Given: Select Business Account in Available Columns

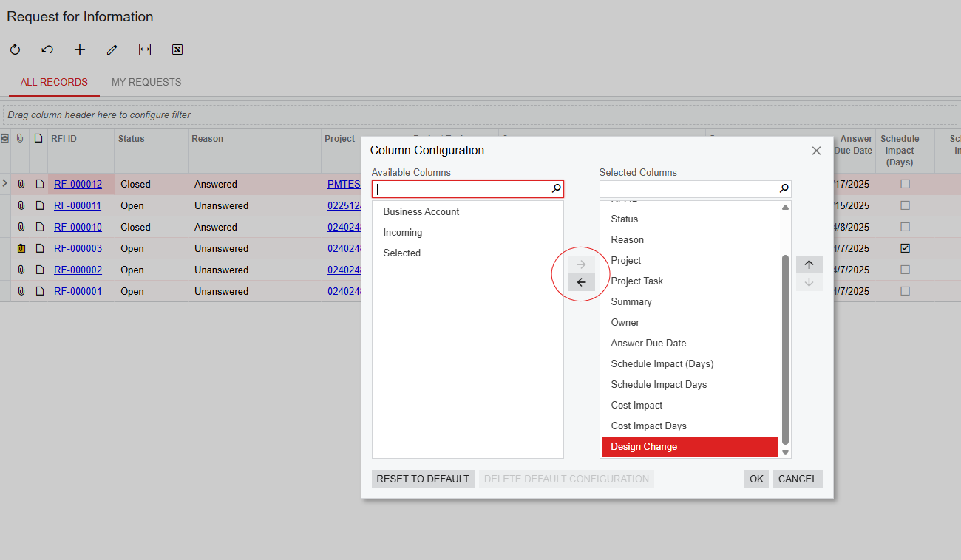Looking at the screenshot, I should click(x=421, y=211).
